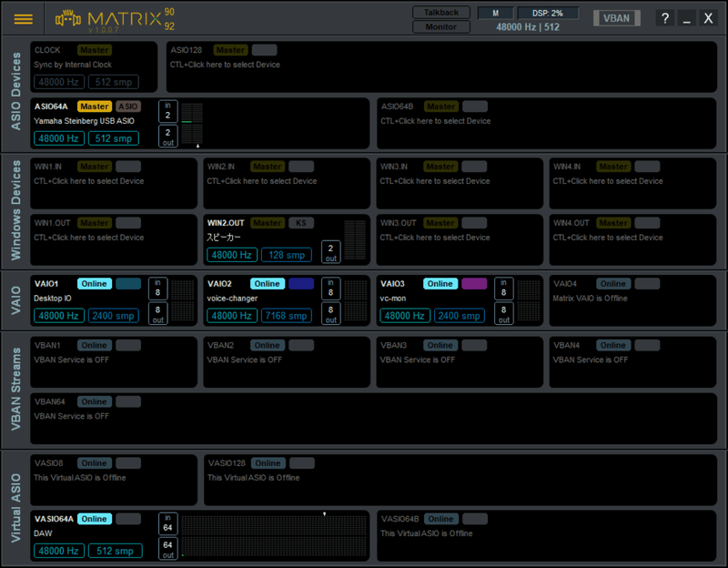Click the 48000 Hz | 512 header status
728x568 pixels.
click(x=528, y=27)
